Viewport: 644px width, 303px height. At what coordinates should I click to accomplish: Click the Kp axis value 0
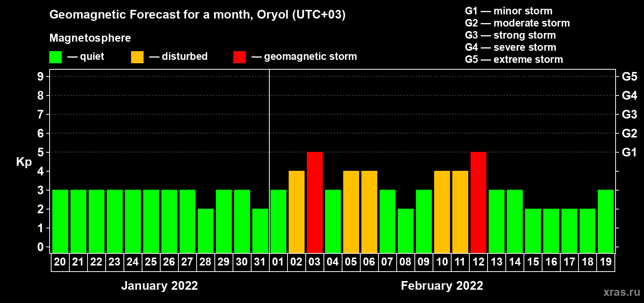click(x=41, y=247)
